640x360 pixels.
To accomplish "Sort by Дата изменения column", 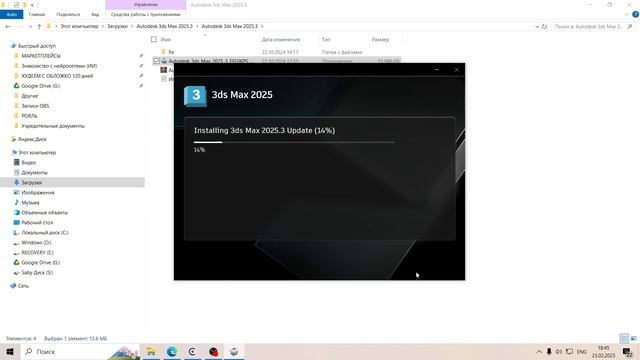I will point(281,40).
